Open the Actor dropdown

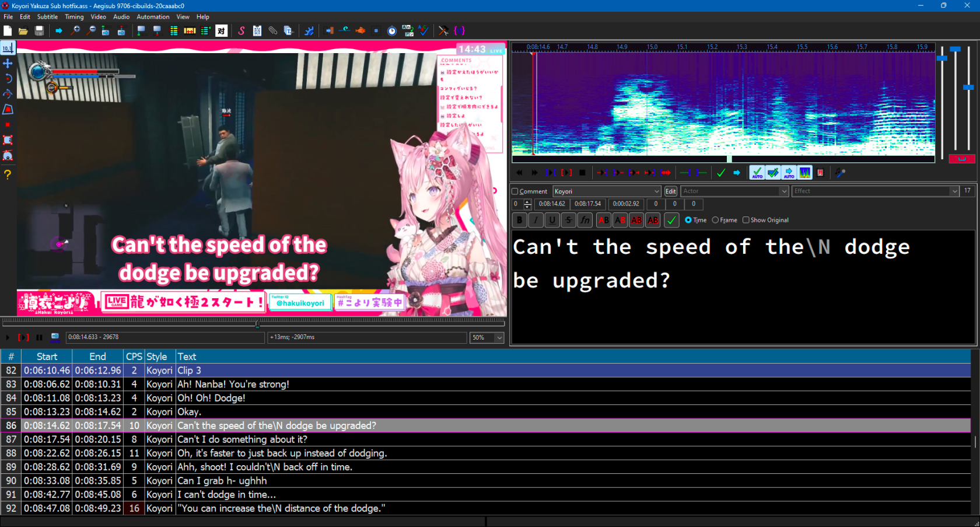point(734,191)
